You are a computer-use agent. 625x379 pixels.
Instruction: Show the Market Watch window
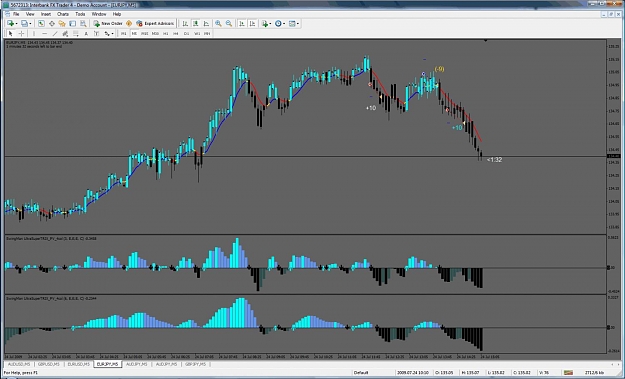tap(41, 24)
